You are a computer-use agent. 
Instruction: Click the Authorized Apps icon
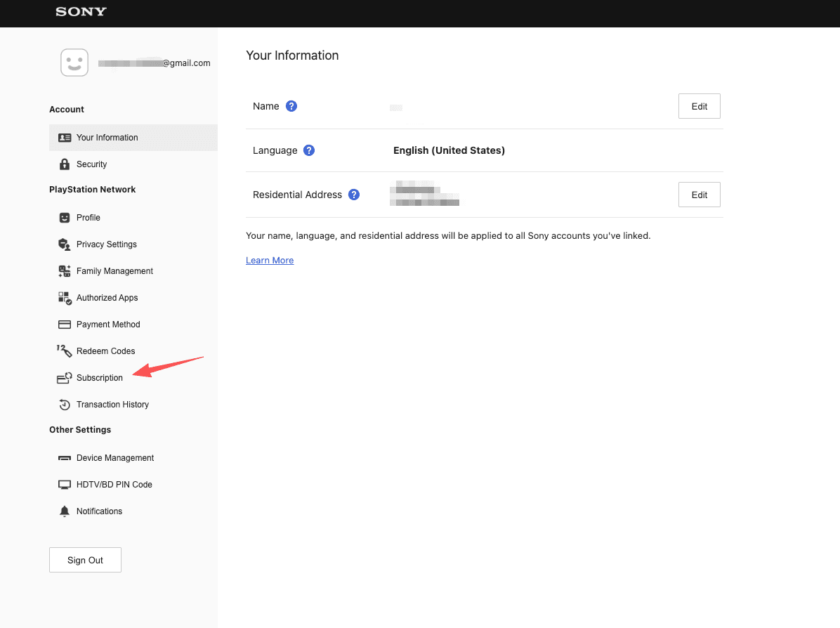[65, 297]
